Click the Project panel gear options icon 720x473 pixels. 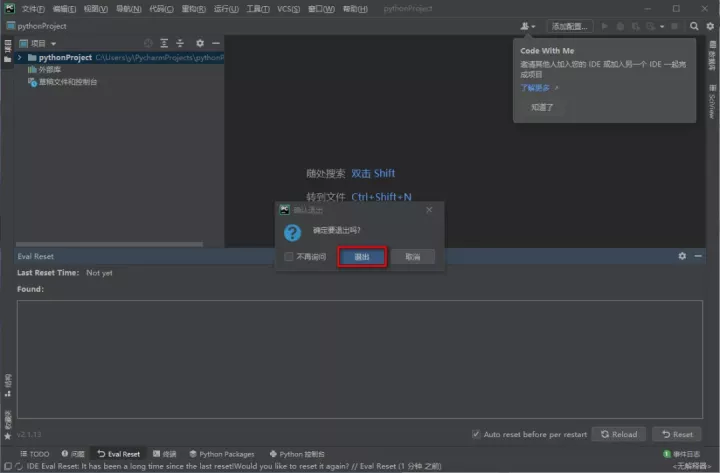click(x=199, y=44)
